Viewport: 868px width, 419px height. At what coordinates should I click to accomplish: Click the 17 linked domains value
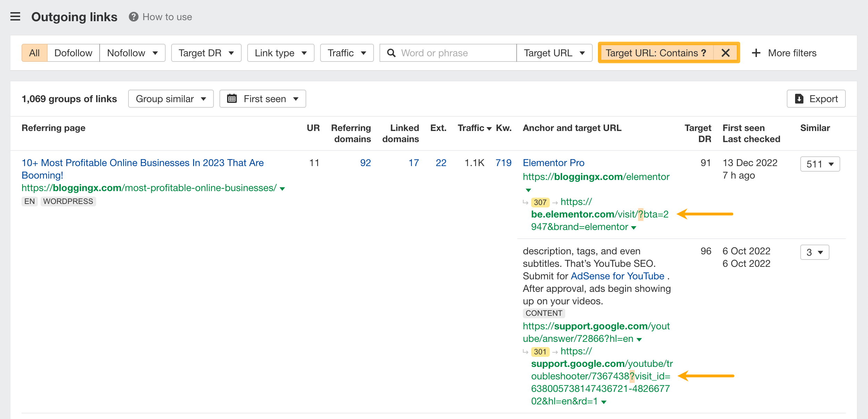(x=414, y=163)
